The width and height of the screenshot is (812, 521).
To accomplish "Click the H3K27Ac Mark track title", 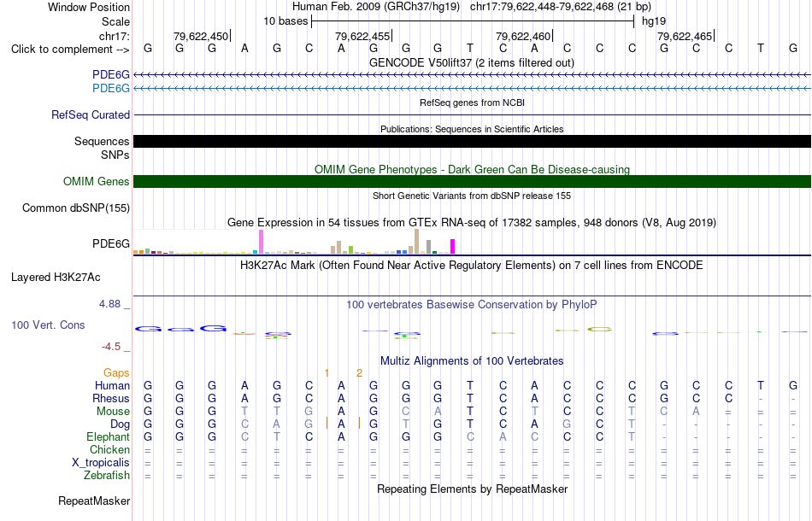I will click(471, 266).
